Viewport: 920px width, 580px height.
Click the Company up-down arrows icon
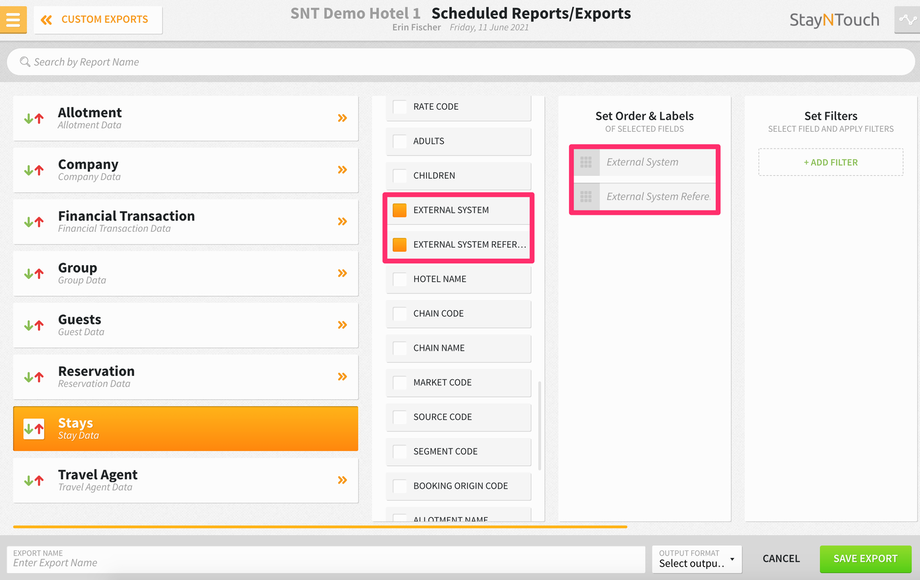34,170
